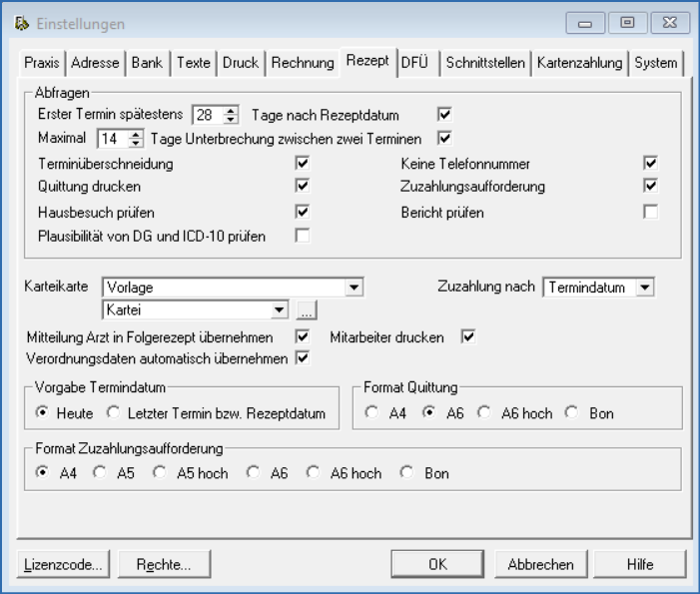The height and width of the screenshot is (594, 700).
Task: Toggle Tage nach Rezeptdatum checkbox
Action: [444, 115]
